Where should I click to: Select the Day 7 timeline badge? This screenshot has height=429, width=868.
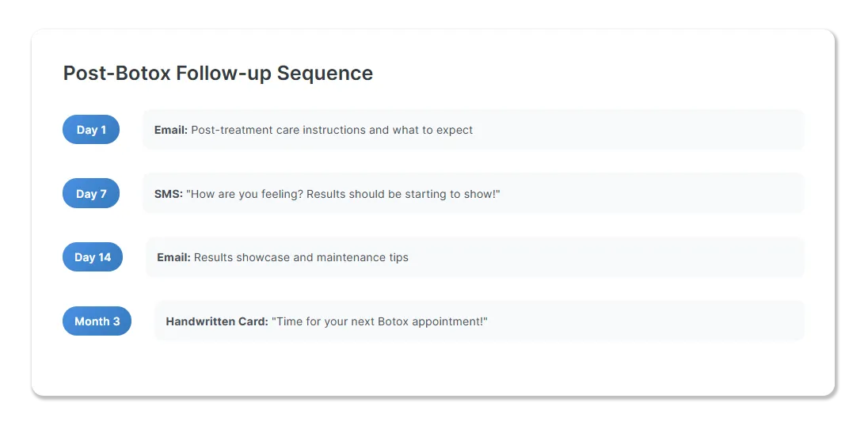91,193
